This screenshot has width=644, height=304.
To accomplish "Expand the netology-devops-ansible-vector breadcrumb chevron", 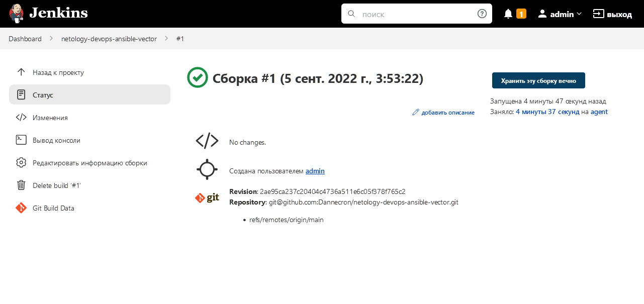I will [x=166, y=39].
